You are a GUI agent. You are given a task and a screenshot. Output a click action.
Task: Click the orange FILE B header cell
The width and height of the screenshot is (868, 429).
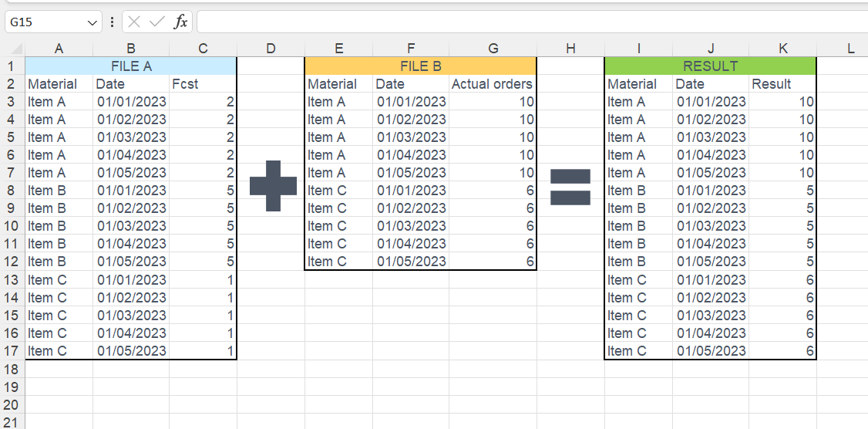pyautogui.click(x=420, y=66)
